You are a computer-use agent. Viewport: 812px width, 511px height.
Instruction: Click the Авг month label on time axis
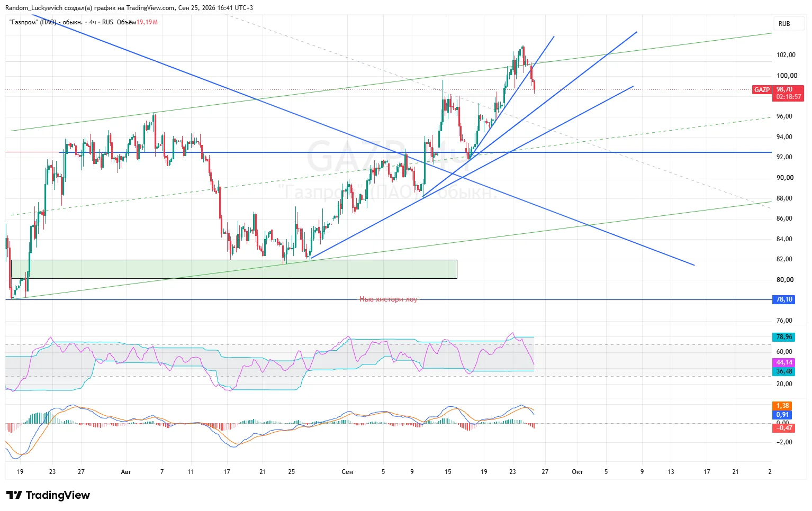[x=126, y=472]
